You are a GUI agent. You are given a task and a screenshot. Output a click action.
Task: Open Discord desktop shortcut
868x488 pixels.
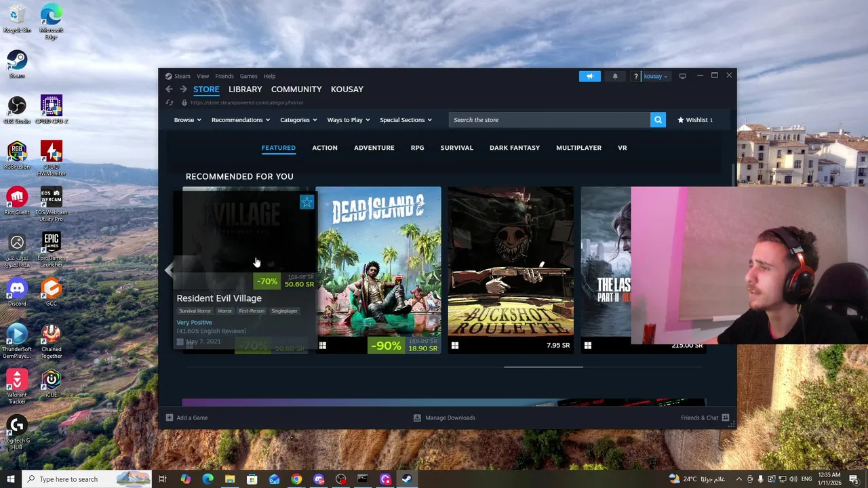coord(17,292)
